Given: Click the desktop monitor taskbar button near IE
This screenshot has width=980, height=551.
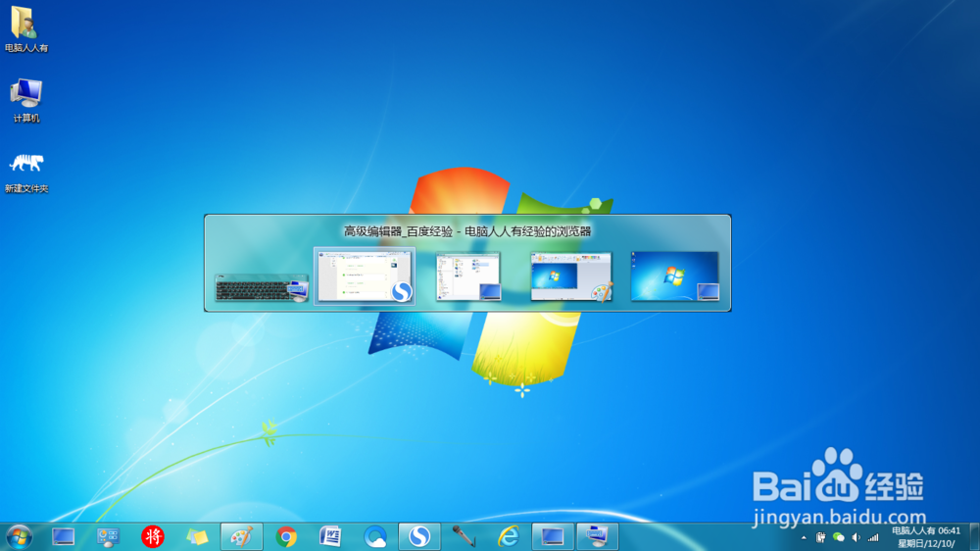Looking at the screenshot, I should [x=553, y=536].
